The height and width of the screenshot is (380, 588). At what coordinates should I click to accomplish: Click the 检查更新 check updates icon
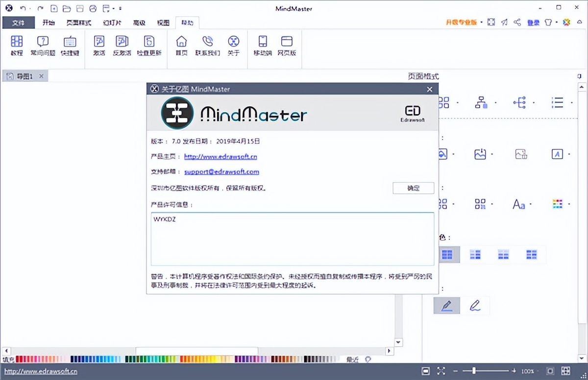click(149, 46)
